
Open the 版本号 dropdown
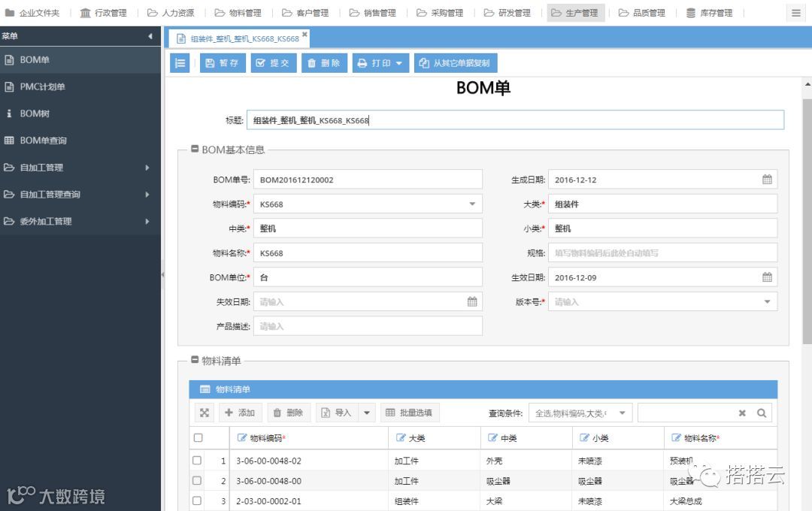click(767, 302)
